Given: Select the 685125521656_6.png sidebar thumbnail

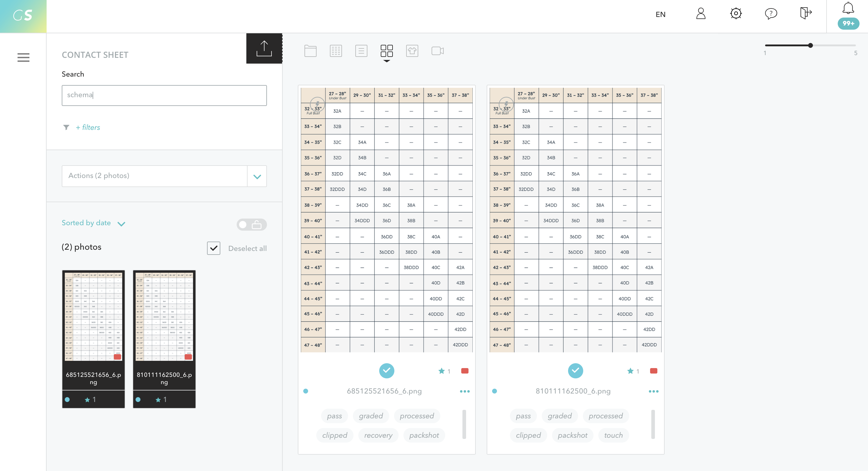Looking at the screenshot, I should [93, 339].
